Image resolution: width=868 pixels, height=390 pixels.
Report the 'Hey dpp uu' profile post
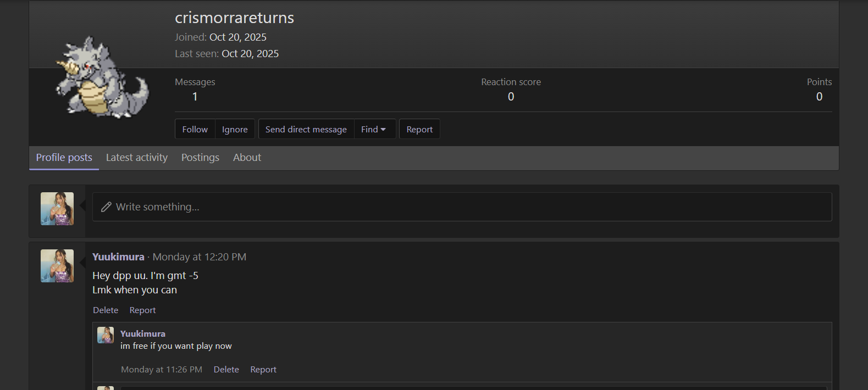click(142, 310)
